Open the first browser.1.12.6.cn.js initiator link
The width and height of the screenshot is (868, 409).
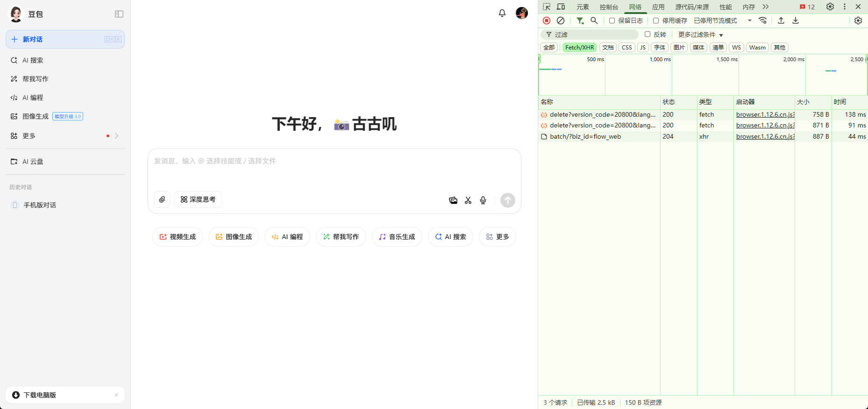tap(765, 114)
